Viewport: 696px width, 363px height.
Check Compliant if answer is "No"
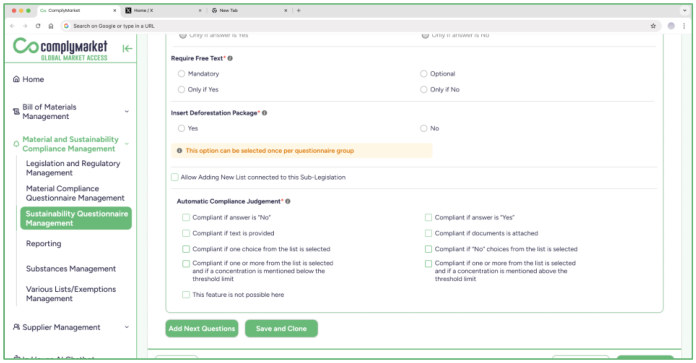point(186,217)
